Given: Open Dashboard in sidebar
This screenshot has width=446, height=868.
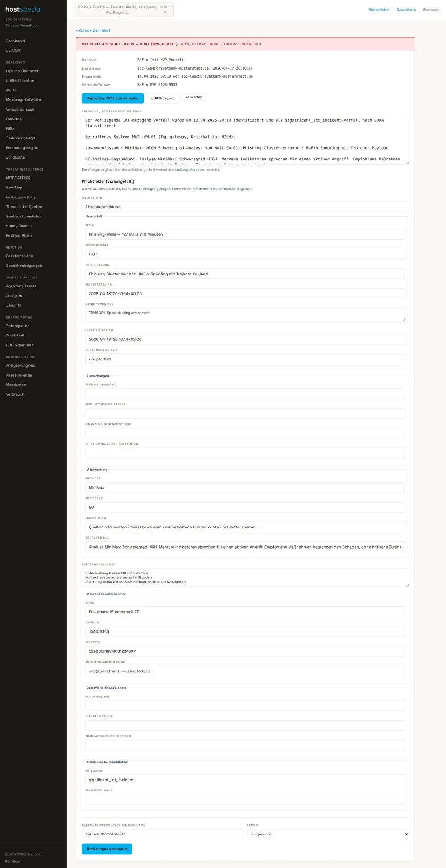Looking at the screenshot, I should (x=16, y=41).
